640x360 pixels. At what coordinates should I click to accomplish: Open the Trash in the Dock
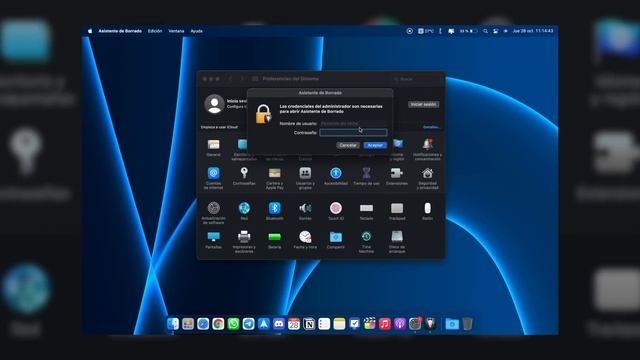click(x=468, y=324)
